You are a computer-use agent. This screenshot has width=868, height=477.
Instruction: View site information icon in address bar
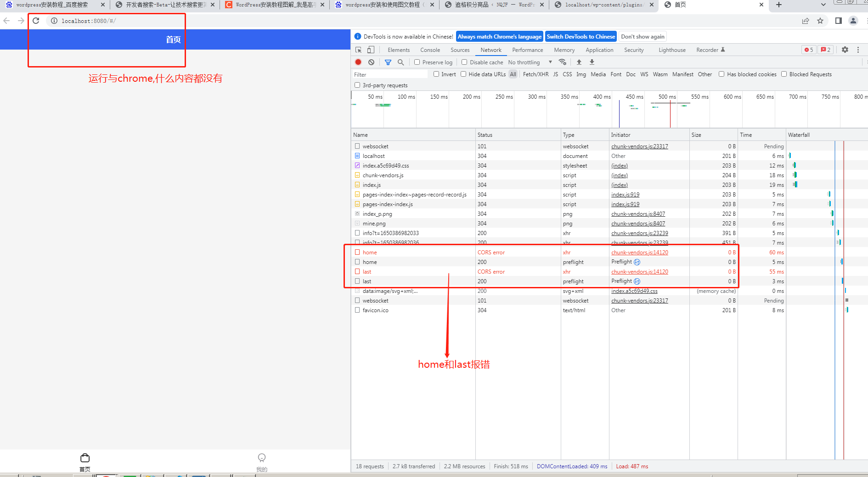click(54, 21)
